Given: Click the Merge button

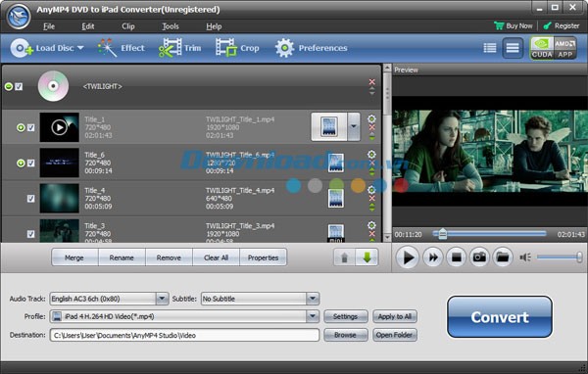Looking at the screenshot, I should 74,257.
